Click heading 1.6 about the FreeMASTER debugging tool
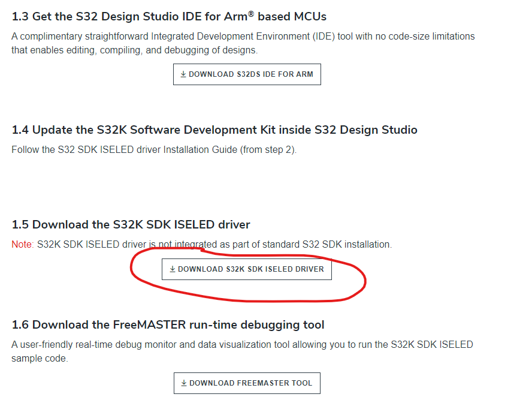This screenshot has height=409, width=532. pos(167,324)
